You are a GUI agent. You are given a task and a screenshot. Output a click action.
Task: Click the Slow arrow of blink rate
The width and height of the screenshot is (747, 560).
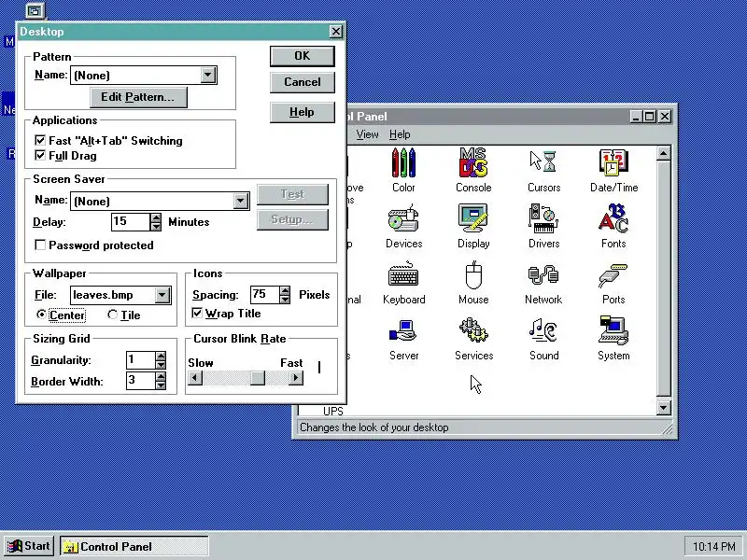coord(195,378)
